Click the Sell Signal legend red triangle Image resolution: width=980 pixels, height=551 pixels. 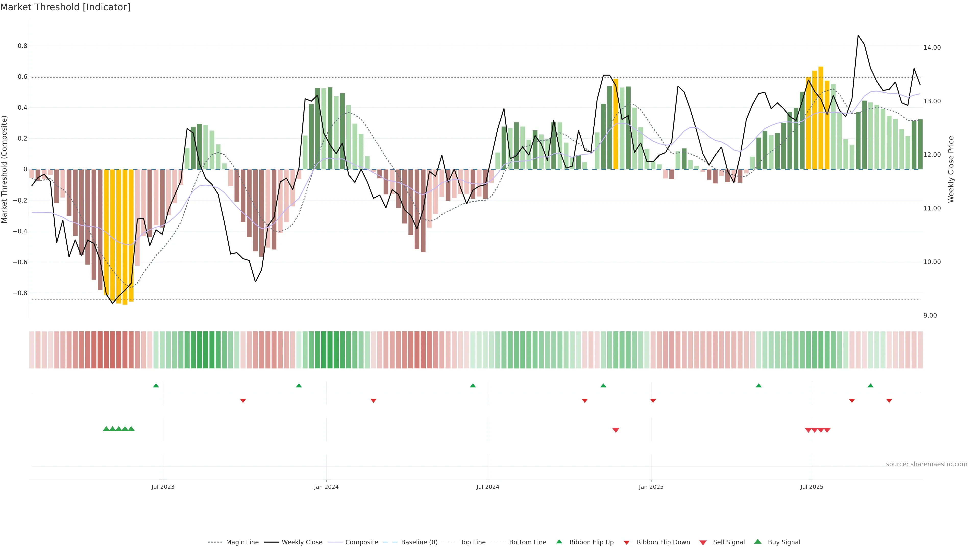point(703,543)
